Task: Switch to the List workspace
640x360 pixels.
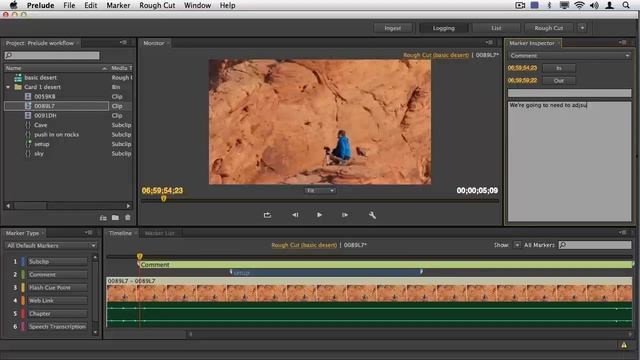Action: pyautogui.click(x=496, y=28)
